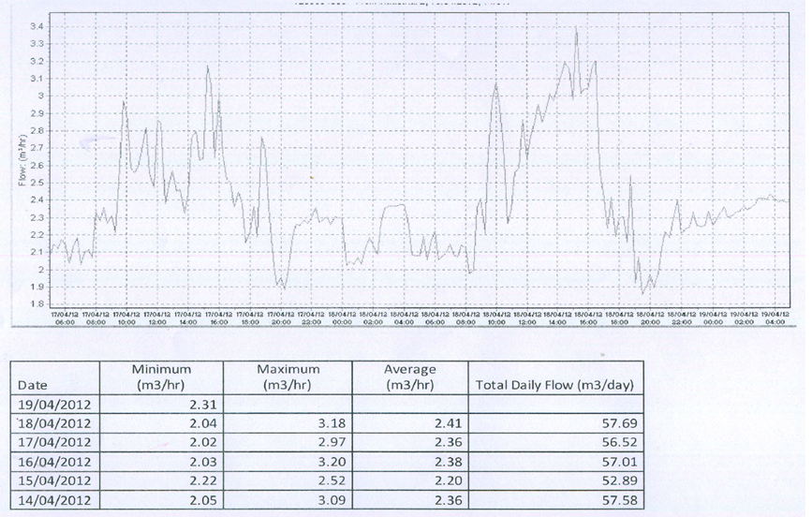Click the 3.4 label on the y-axis
812x517 pixels.
37,26
